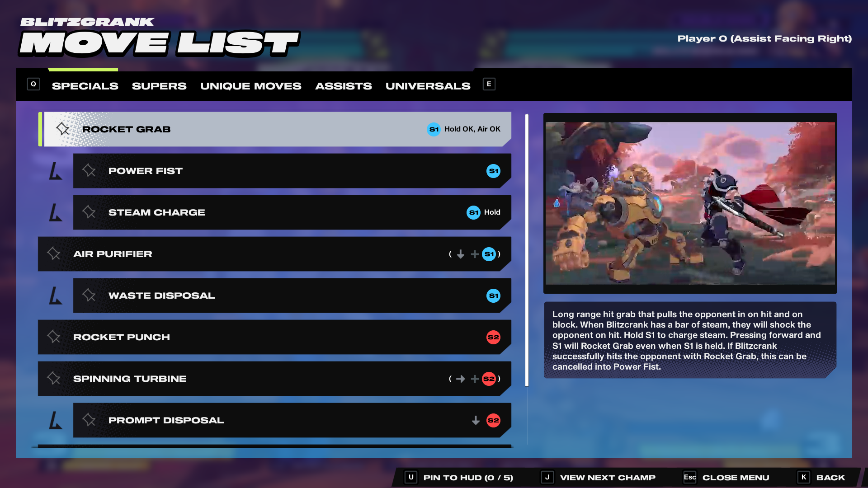Click the Q previous-tab key icon

click(33, 84)
